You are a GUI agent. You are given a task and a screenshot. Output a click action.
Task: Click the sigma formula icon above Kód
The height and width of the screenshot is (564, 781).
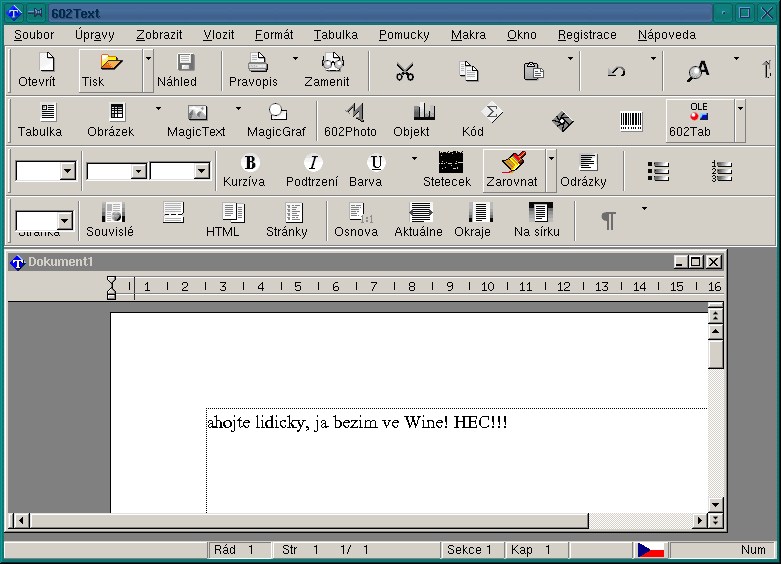click(492, 112)
